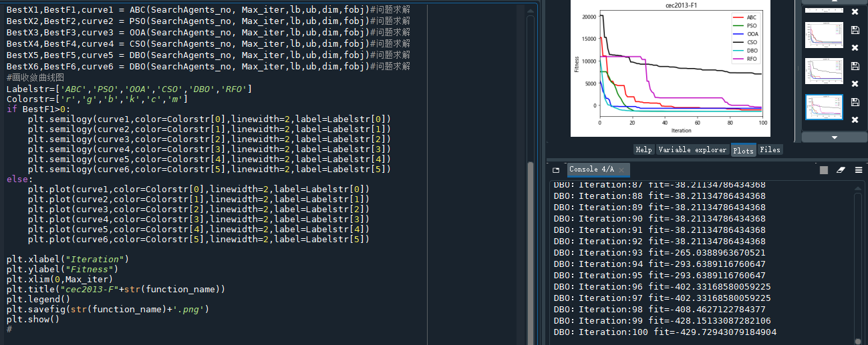This screenshot has width=868, height=345.
Task: Interrupt kernel with the gray stop square
Action: (824, 170)
